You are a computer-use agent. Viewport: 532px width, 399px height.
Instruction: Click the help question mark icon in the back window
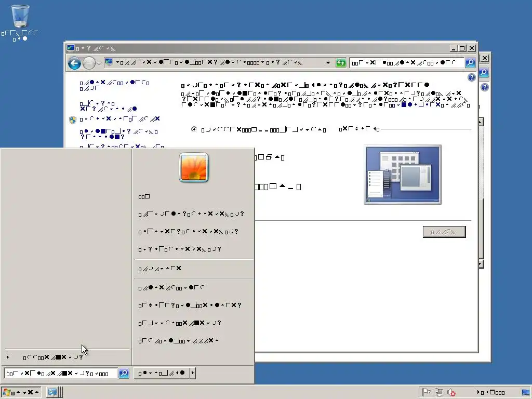[485, 87]
